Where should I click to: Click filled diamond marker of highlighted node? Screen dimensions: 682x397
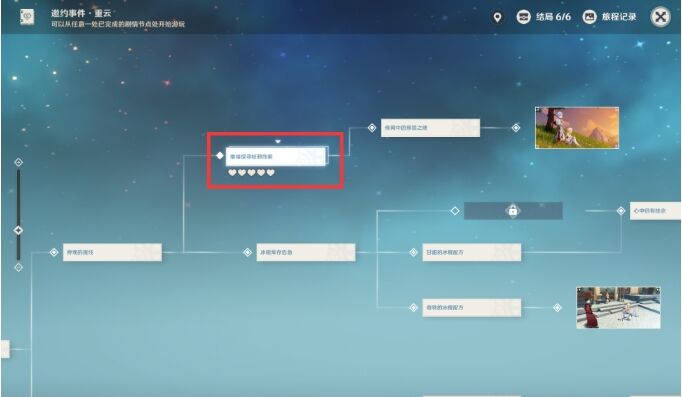click(x=220, y=156)
